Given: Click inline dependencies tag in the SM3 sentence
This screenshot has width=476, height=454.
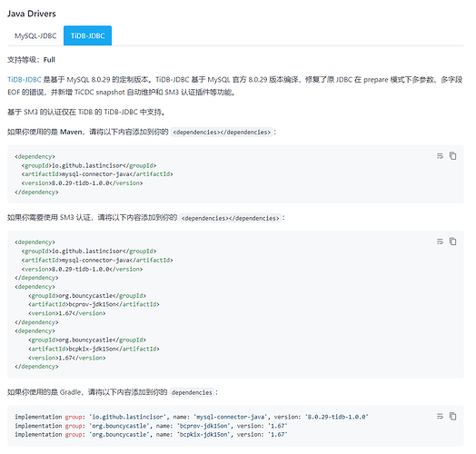Looking at the screenshot, I should click(231, 218).
